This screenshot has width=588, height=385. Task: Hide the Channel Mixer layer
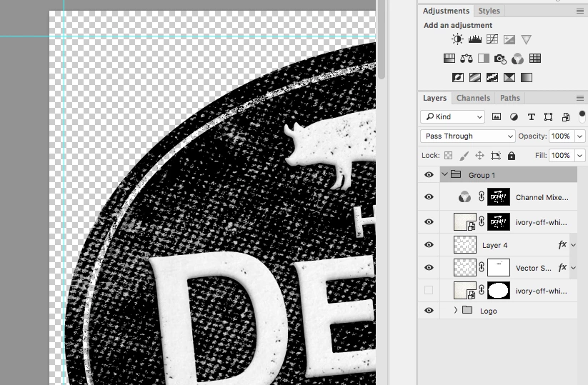tap(429, 197)
